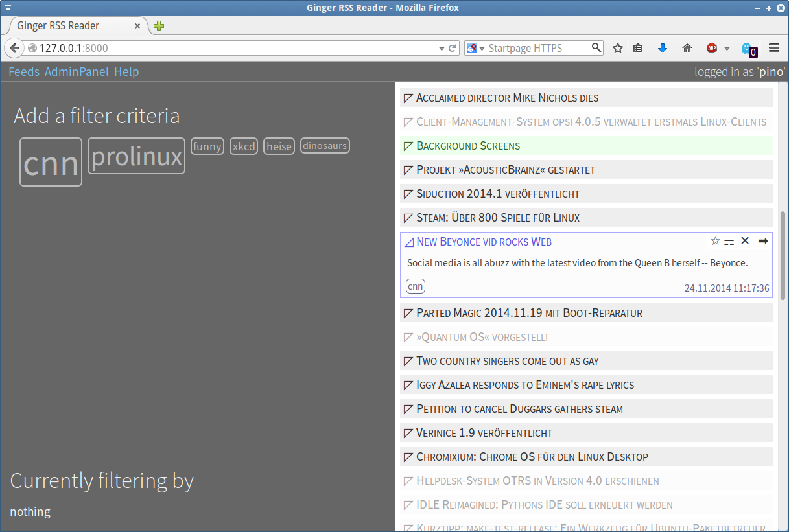Go to Firefox home page icon
Viewport: 789px width, 532px height.
tap(687, 48)
